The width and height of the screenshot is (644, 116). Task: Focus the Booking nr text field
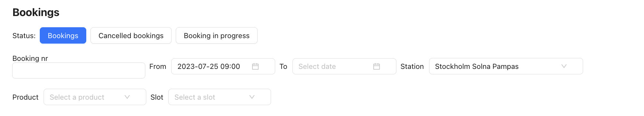coord(79,70)
